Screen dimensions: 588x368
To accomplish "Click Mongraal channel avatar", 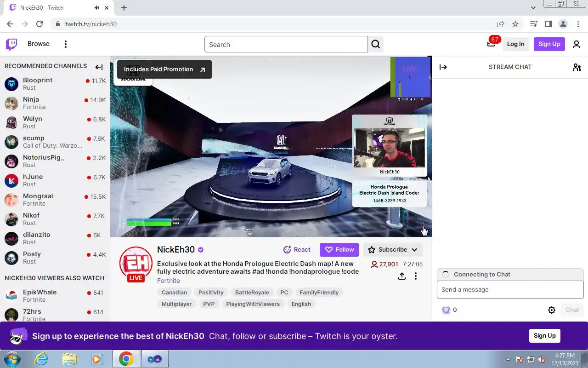I will tap(11, 200).
